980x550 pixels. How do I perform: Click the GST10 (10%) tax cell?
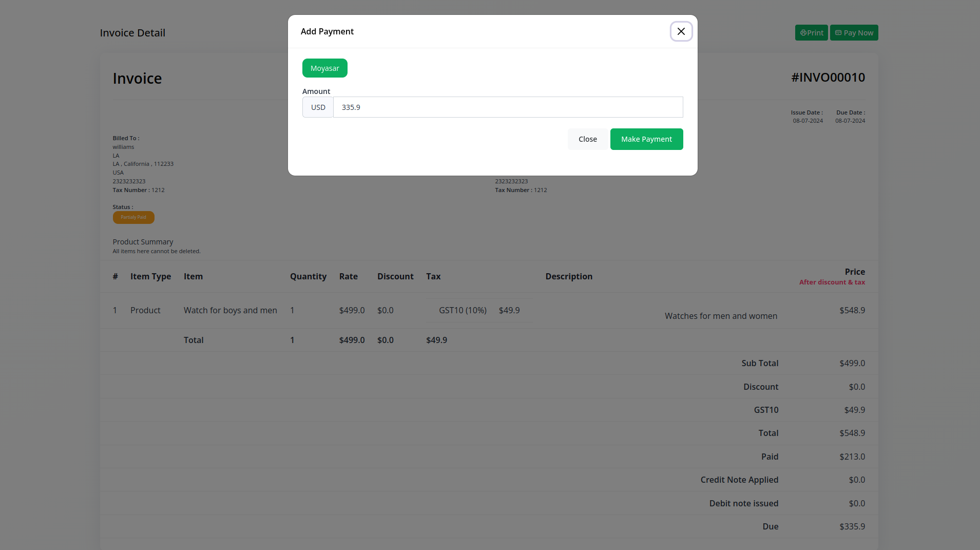(462, 310)
